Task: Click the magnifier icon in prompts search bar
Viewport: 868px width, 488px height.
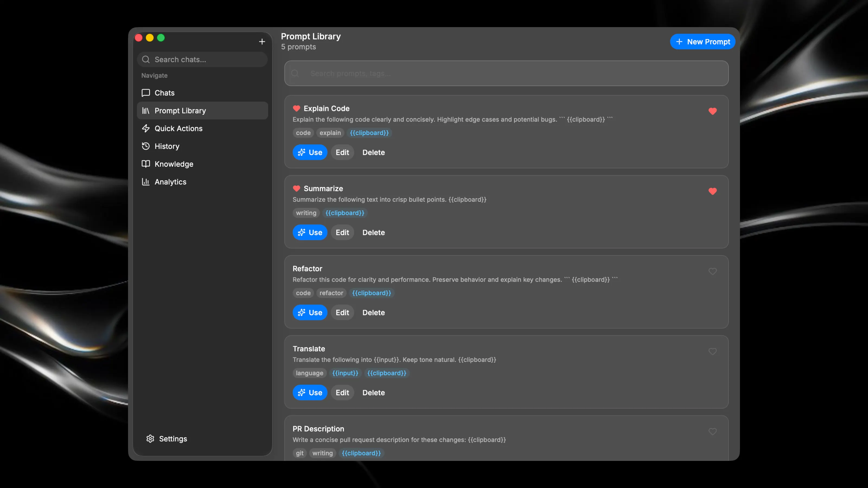Action: 295,73
